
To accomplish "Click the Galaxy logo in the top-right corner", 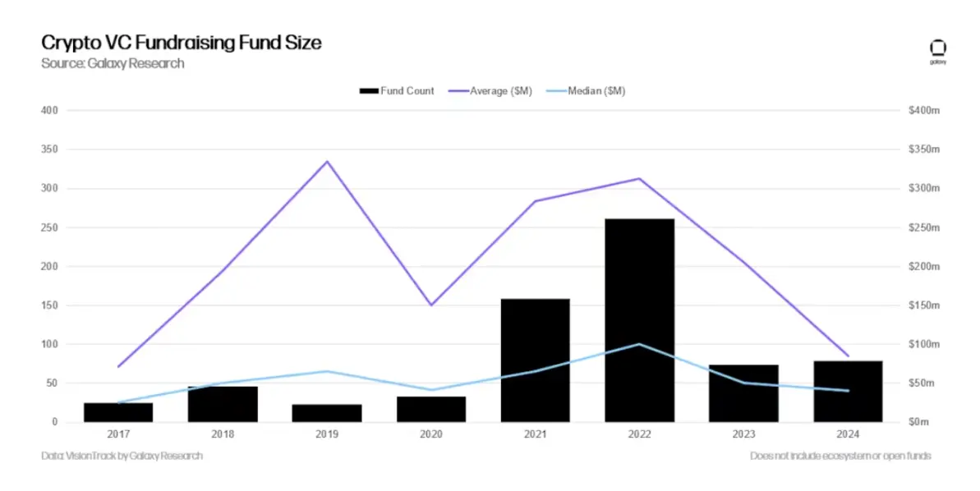I will click(937, 50).
